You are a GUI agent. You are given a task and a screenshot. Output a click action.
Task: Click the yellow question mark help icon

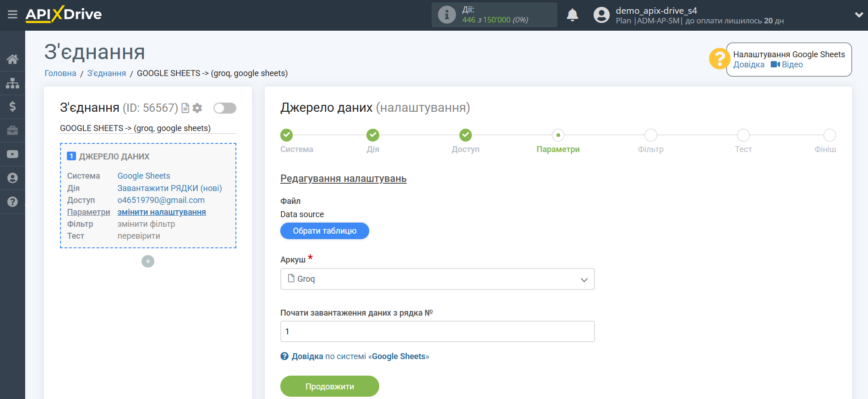[x=719, y=59]
